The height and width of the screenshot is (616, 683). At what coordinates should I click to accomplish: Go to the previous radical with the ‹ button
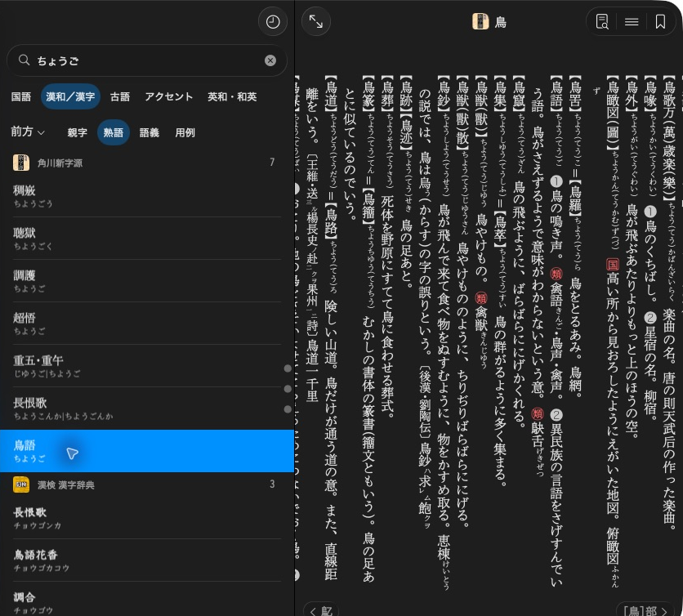coord(321,610)
